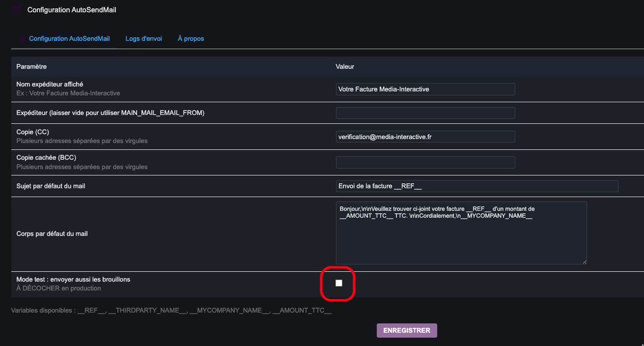Toggle the Mode test brouillons checkbox
The image size is (644, 346).
pyautogui.click(x=339, y=283)
